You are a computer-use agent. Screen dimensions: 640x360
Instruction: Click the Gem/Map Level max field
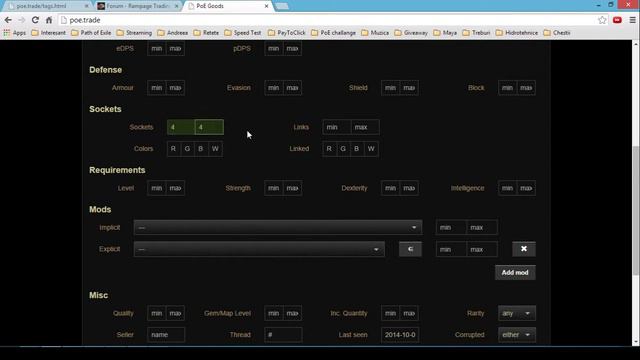coord(292,313)
